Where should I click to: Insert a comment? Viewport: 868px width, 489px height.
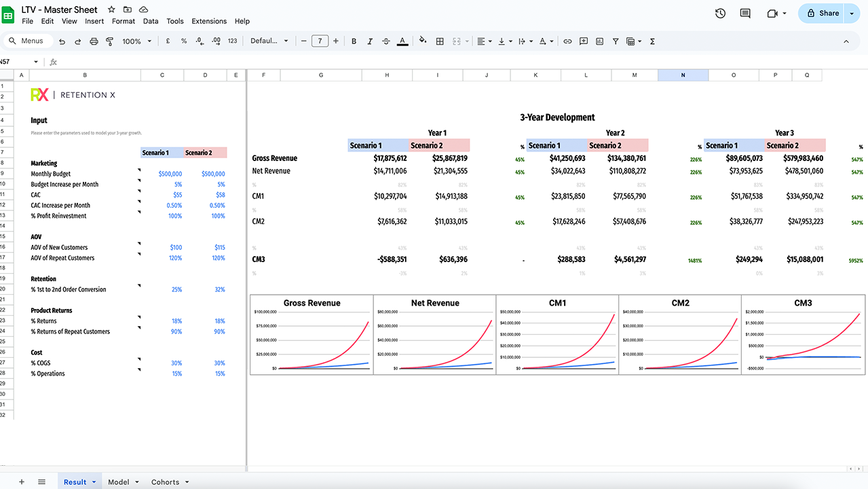tap(583, 41)
